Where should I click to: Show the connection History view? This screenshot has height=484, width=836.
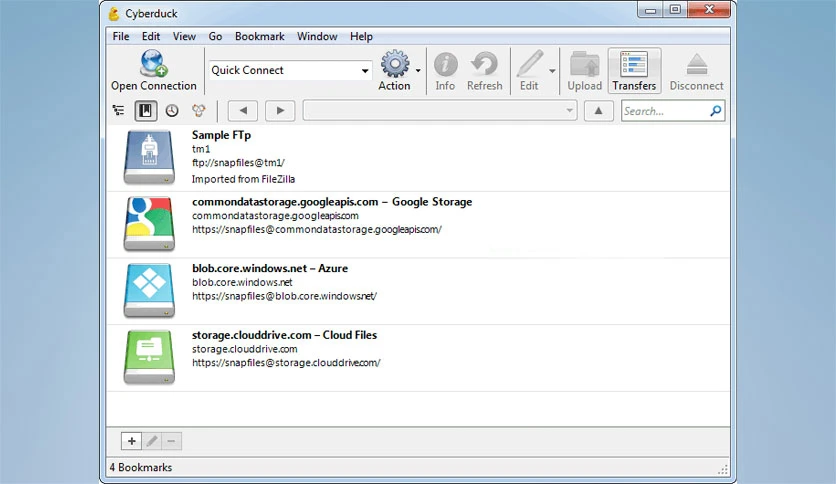tap(172, 110)
